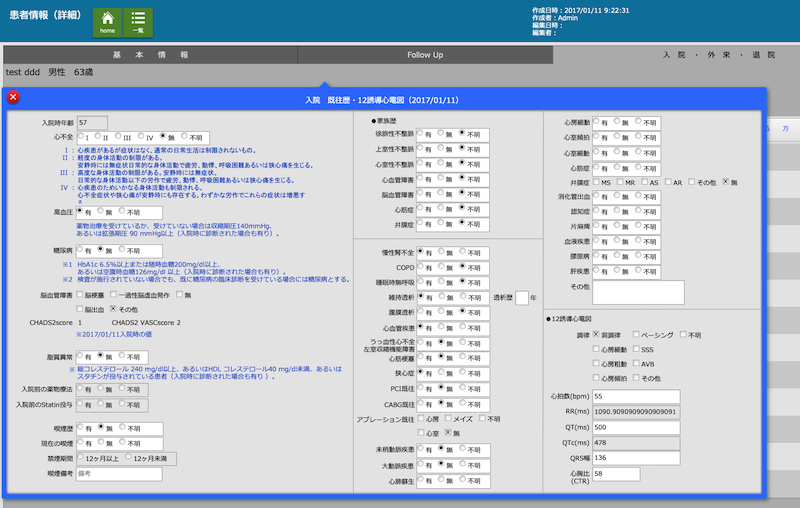Check the AVB checkbox
Image resolution: width=800 pixels, height=508 pixels.
coord(635,364)
